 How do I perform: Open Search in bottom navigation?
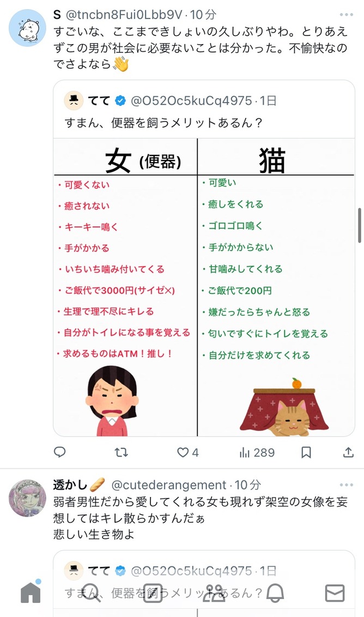91,592
